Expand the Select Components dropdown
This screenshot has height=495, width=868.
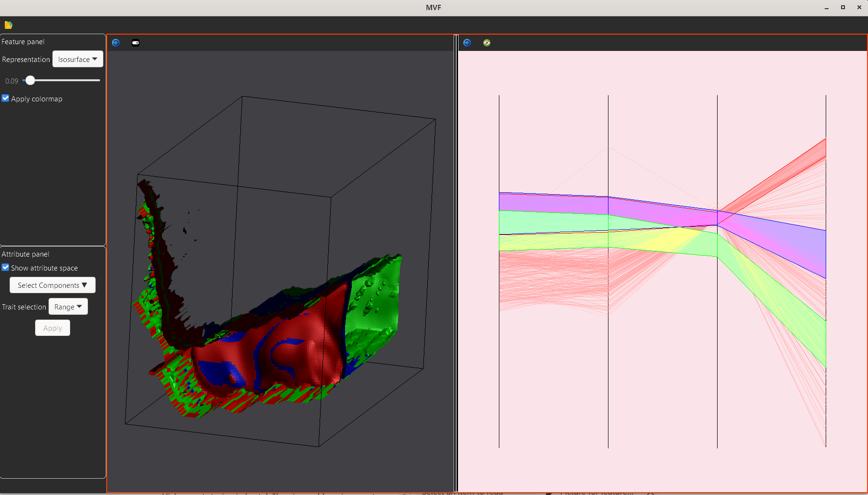pyautogui.click(x=52, y=285)
